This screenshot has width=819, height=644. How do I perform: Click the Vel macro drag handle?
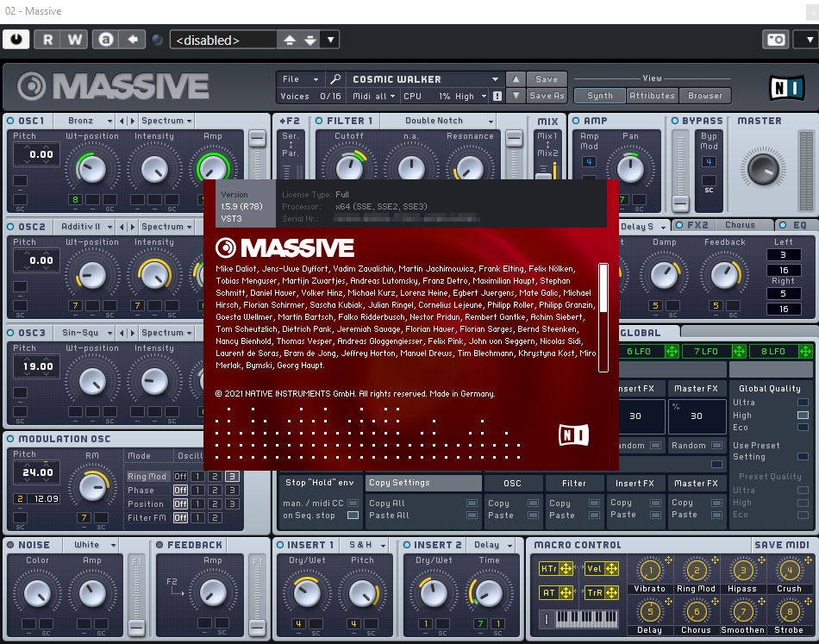click(611, 568)
